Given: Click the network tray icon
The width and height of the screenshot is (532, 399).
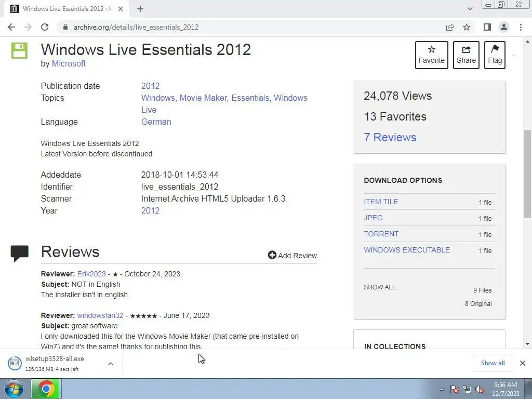Looking at the screenshot, I should (x=467, y=389).
